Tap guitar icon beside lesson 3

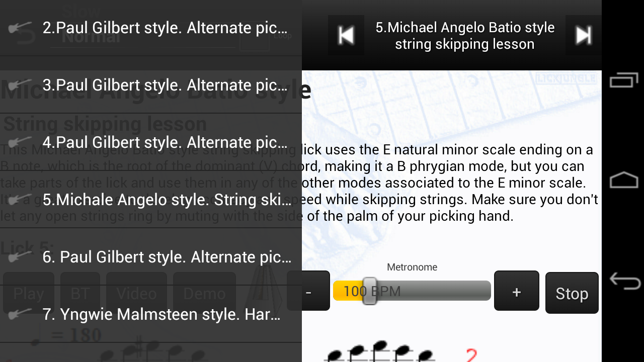click(20, 85)
